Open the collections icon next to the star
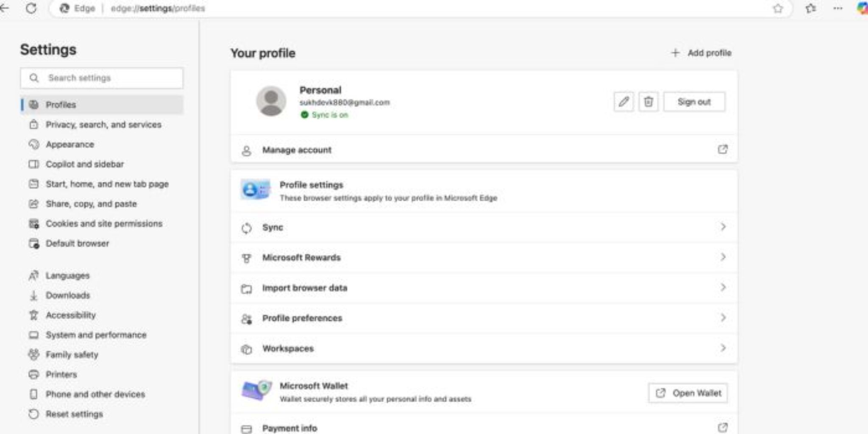Viewport: 868px width, 434px height. pyautogui.click(x=812, y=8)
